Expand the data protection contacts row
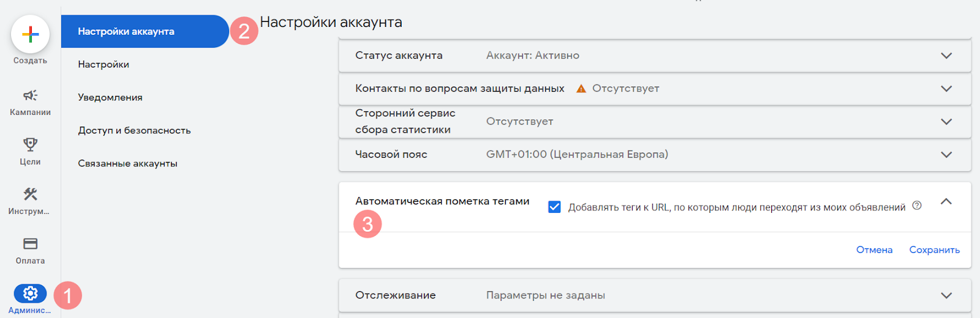Screen dimensions: 980x318 coord(946,89)
